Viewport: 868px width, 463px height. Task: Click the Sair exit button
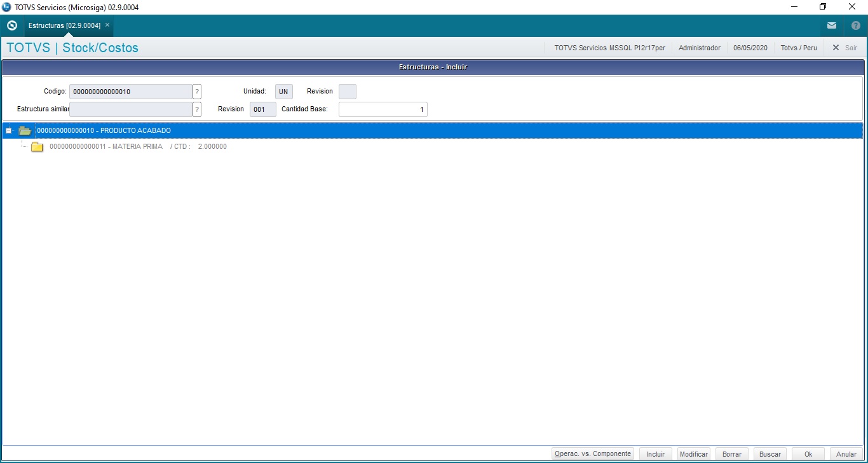845,48
